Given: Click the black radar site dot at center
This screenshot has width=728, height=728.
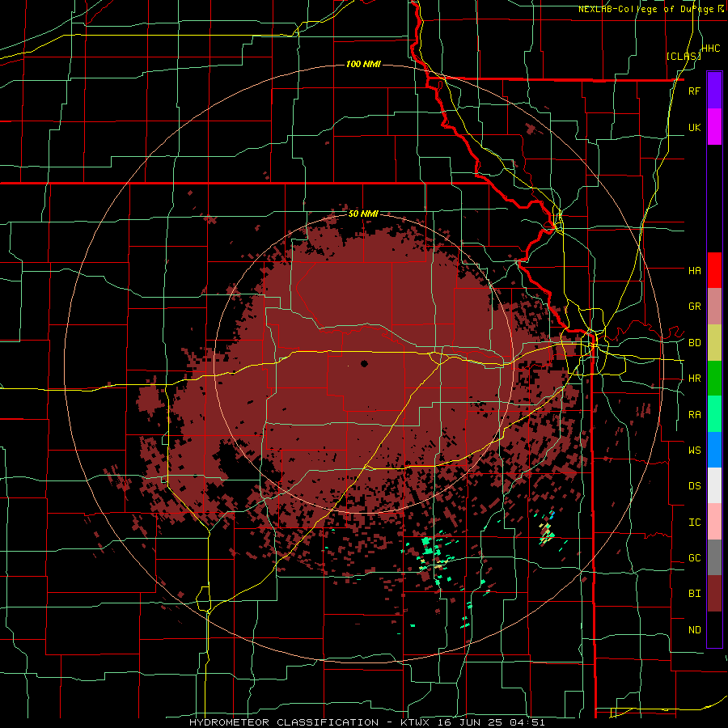Looking at the screenshot, I should point(364,363).
